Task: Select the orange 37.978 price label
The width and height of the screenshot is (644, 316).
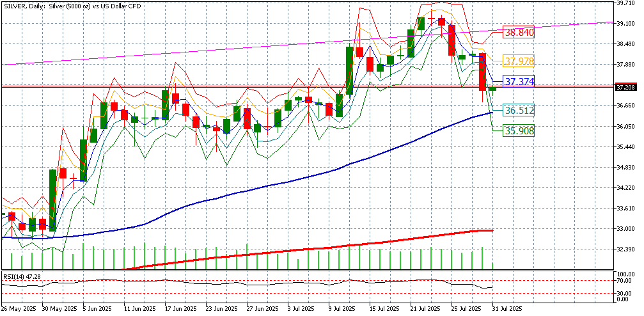Action: point(518,61)
